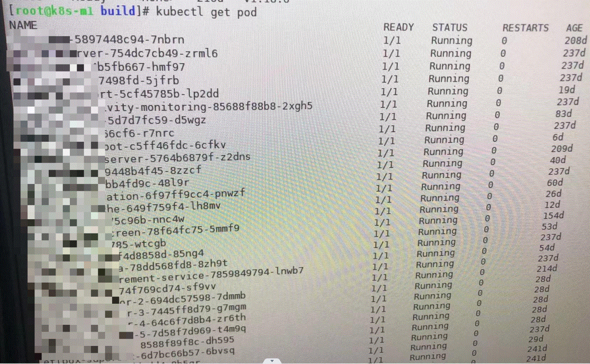Open the small down-arrow handle at bottom edge
This screenshot has width=590, height=364.
click(272, 360)
